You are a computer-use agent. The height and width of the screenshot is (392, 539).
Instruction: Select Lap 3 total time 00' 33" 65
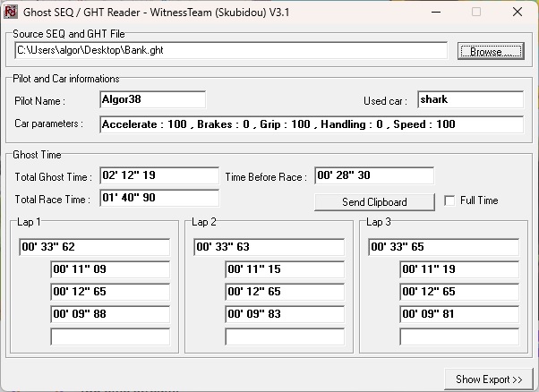pos(443,247)
